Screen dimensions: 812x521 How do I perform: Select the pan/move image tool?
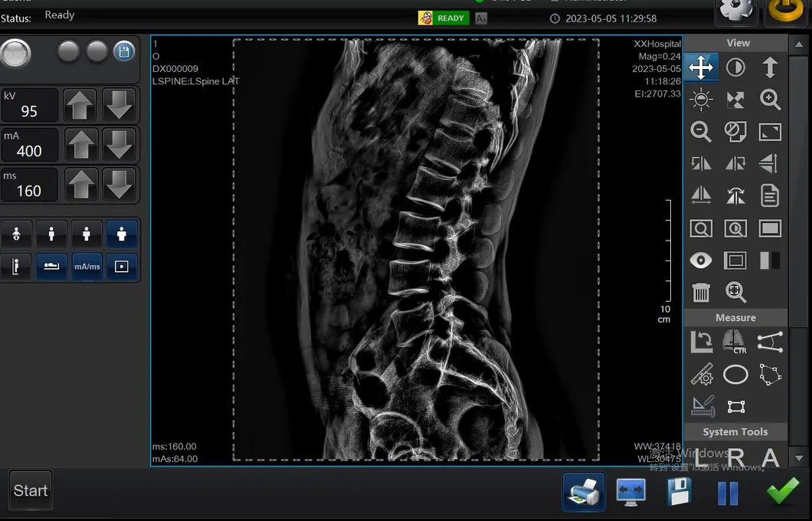pos(701,67)
